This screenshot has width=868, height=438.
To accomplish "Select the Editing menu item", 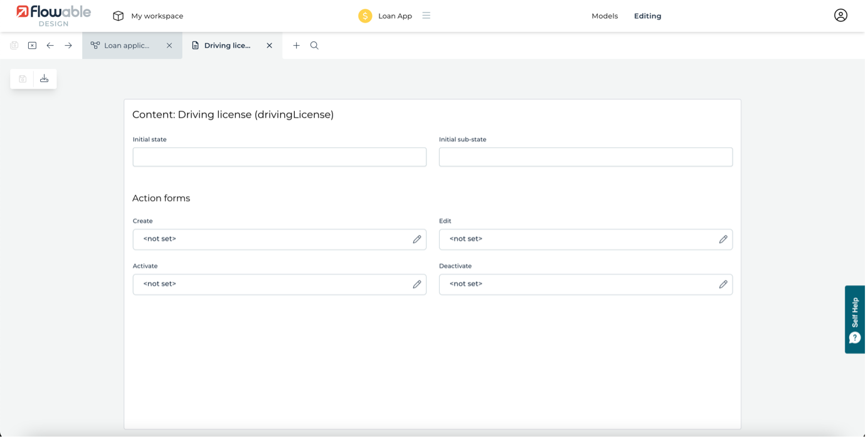I will (x=647, y=16).
